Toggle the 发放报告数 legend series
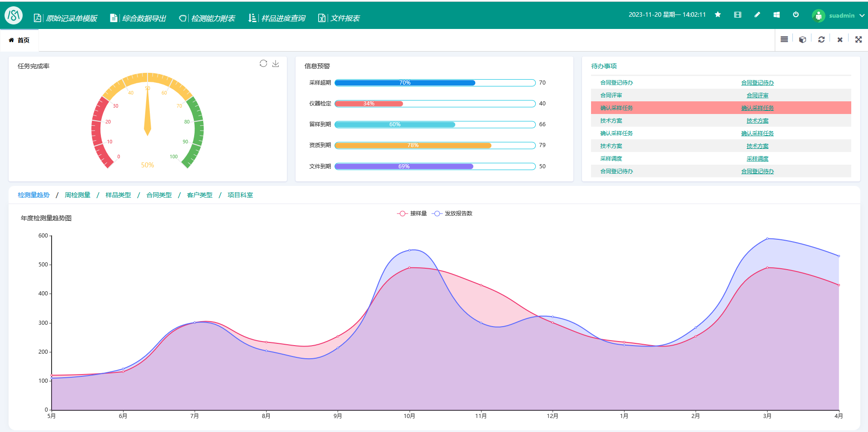 click(452, 214)
